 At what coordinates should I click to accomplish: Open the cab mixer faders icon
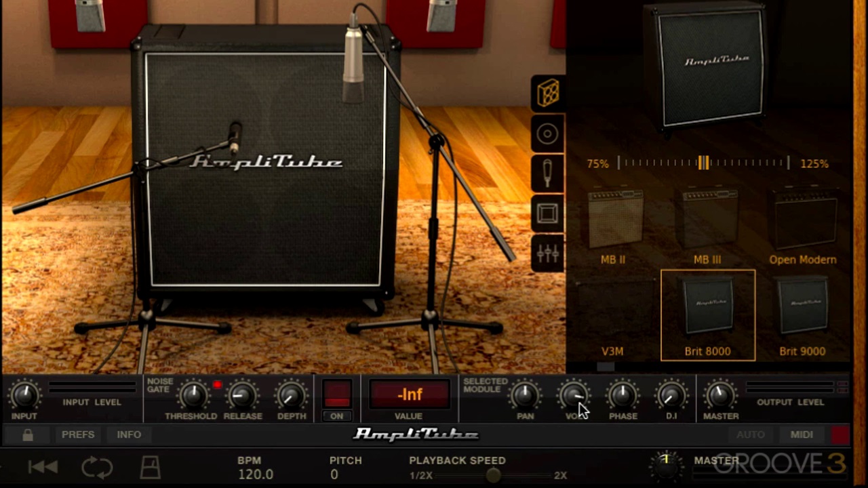point(548,253)
